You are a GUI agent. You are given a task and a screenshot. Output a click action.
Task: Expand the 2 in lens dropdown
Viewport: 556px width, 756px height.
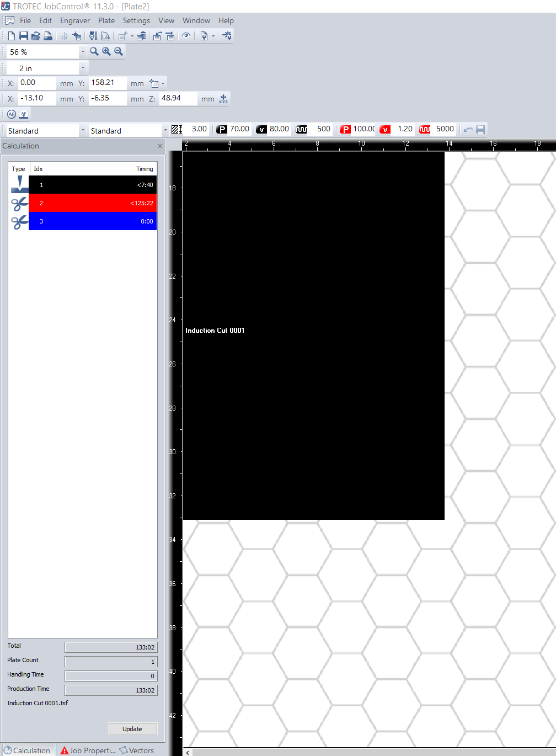click(x=83, y=68)
